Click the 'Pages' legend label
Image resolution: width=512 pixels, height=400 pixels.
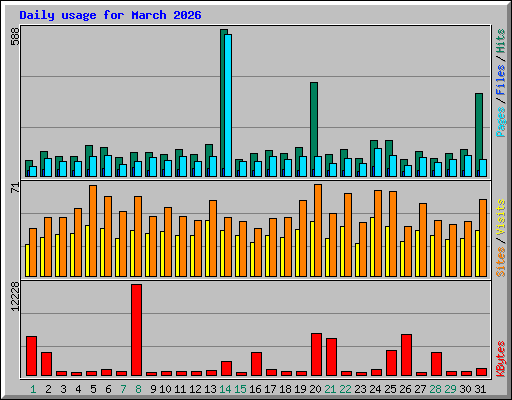(500, 122)
